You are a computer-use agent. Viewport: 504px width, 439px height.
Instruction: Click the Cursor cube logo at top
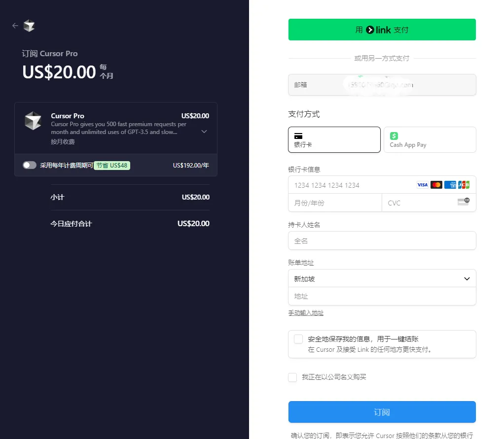(x=29, y=26)
